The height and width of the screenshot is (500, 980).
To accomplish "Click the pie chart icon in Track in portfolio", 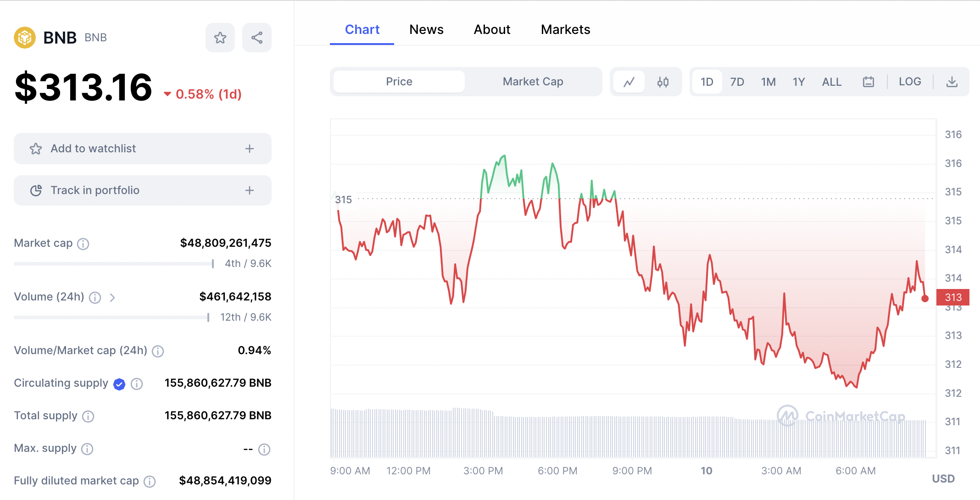I will pos(36,190).
